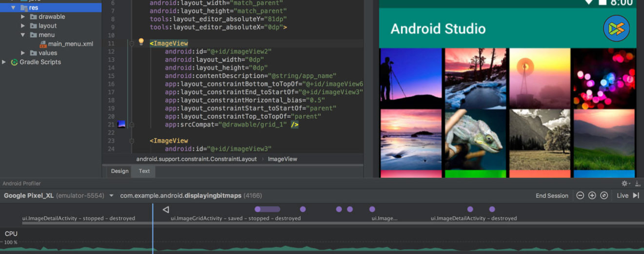Click the profiler zoom out icon
This screenshot has width=644, height=254.
[x=580, y=195]
